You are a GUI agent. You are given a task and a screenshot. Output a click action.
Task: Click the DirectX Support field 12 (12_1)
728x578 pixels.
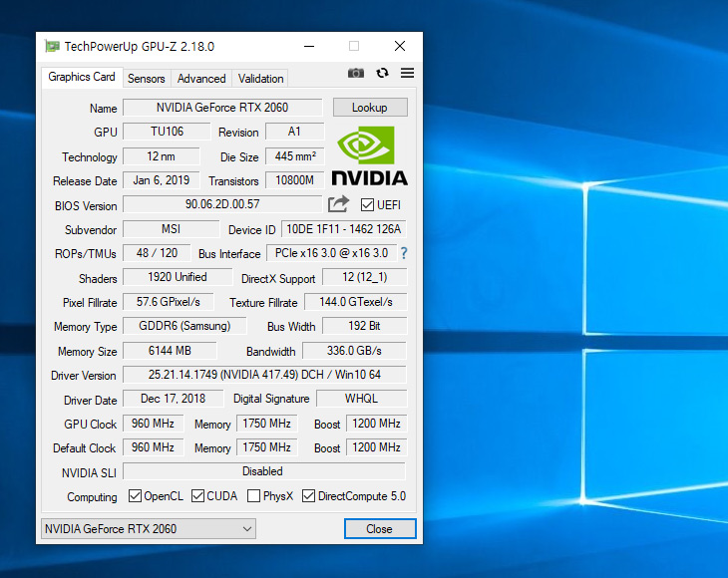tap(364, 277)
